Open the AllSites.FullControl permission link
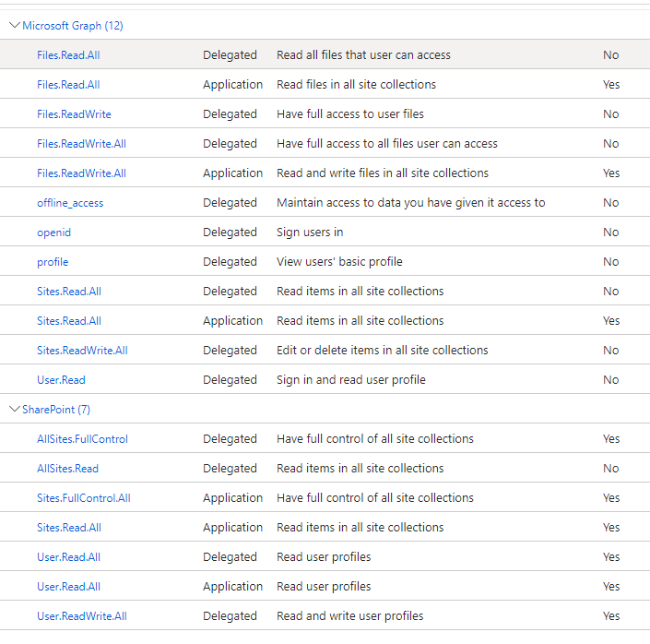The width and height of the screenshot is (650, 644). 82,439
